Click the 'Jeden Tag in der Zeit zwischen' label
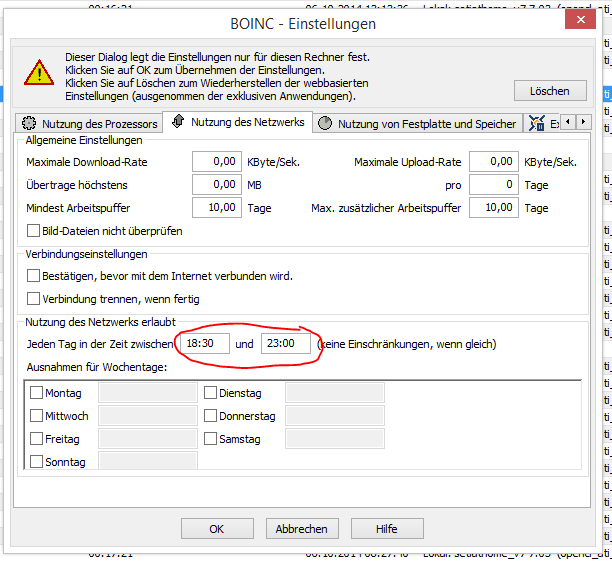The height and width of the screenshot is (561, 612). [x=100, y=344]
